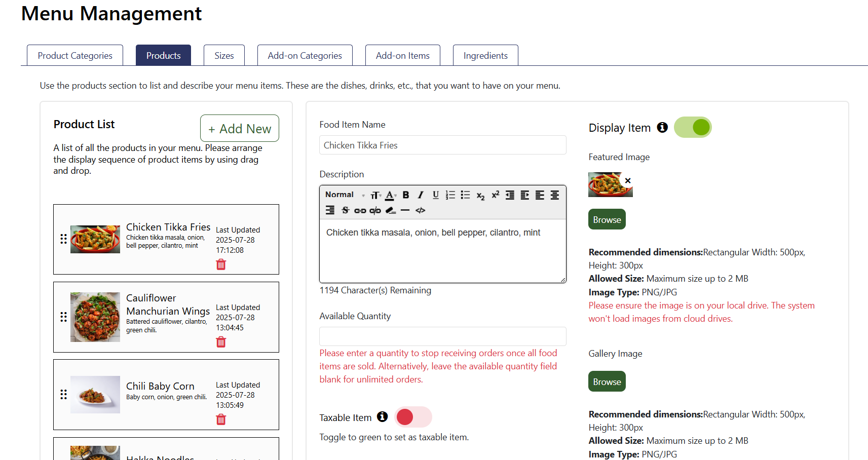Apply superscript formatting in editor
The height and width of the screenshot is (460, 868).
(x=495, y=195)
